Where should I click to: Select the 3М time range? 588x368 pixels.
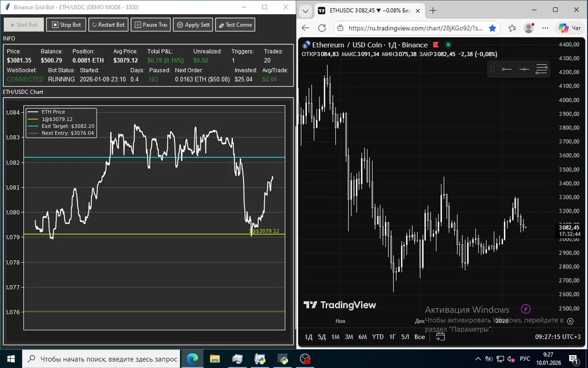(x=349, y=337)
